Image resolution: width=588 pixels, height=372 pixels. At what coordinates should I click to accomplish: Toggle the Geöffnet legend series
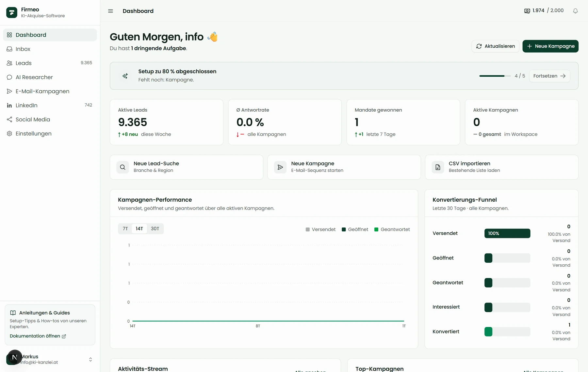355,229
